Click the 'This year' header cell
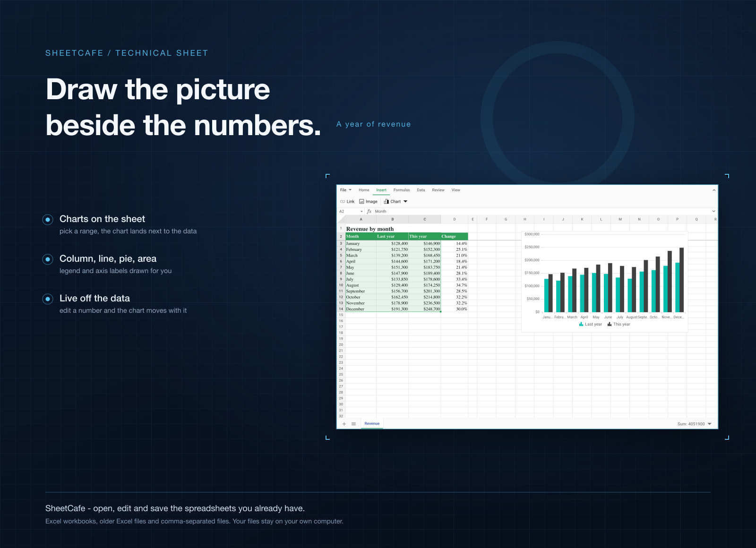 pyautogui.click(x=425, y=236)
